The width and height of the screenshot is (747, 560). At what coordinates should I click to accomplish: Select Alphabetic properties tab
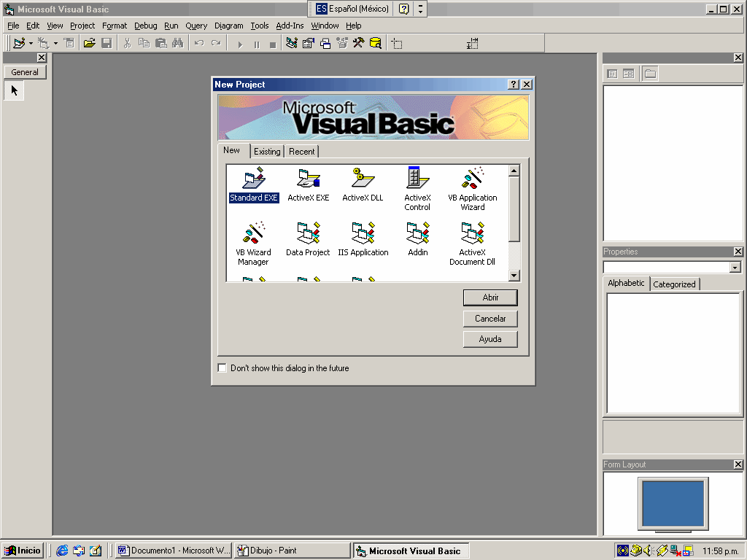click(626, 283)
